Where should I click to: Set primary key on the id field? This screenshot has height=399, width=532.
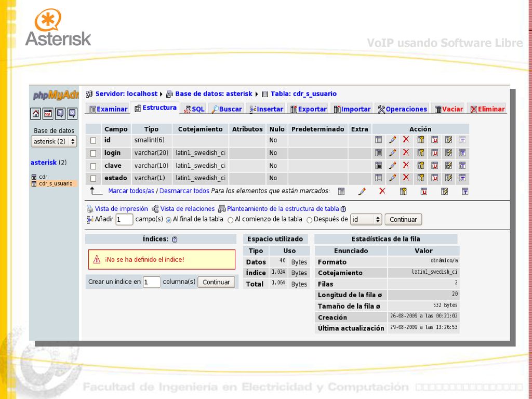coord(421,140)
